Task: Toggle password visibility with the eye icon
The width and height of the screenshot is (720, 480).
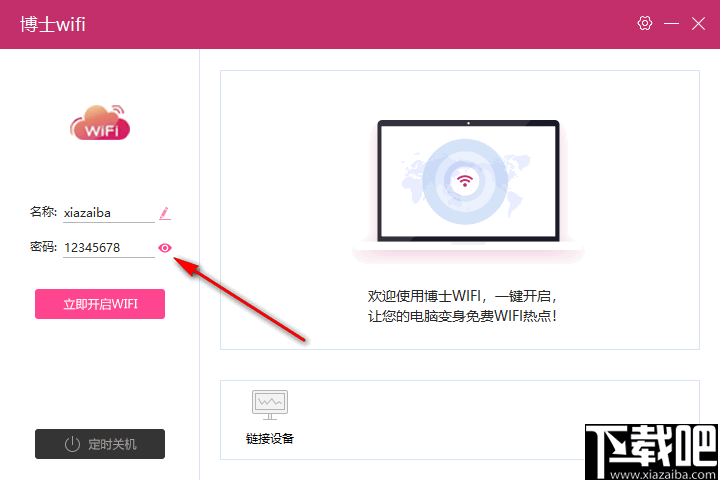Action: coord(165,248)
